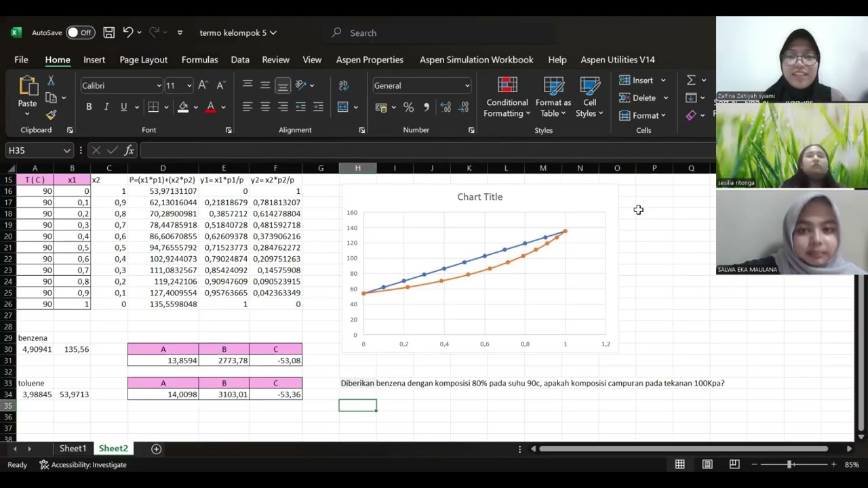Screen dimensions: 868x488
Task: Click the AutoSum sigma icon
Action: coord(691,80)
